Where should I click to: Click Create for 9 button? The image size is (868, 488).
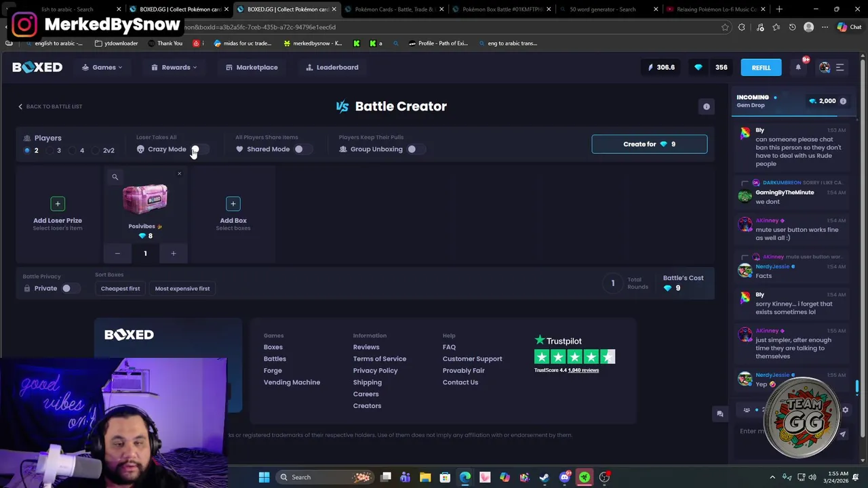click(650, 144)
